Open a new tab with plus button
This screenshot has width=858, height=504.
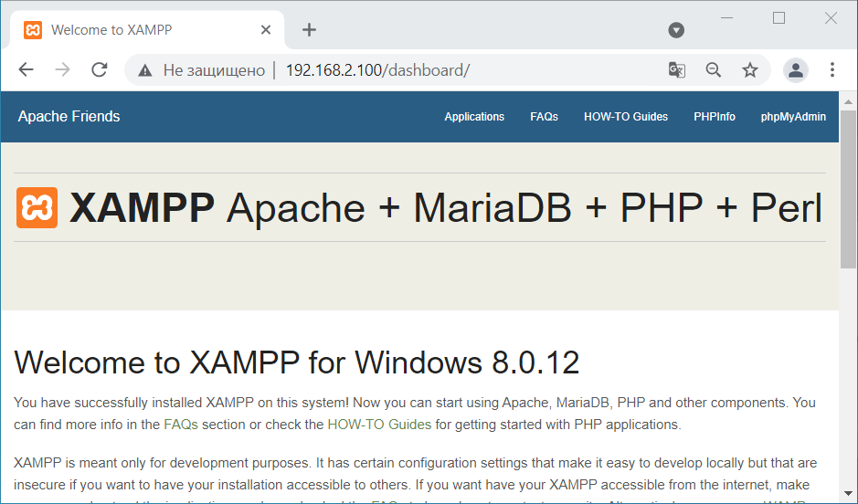pos(309,30)
